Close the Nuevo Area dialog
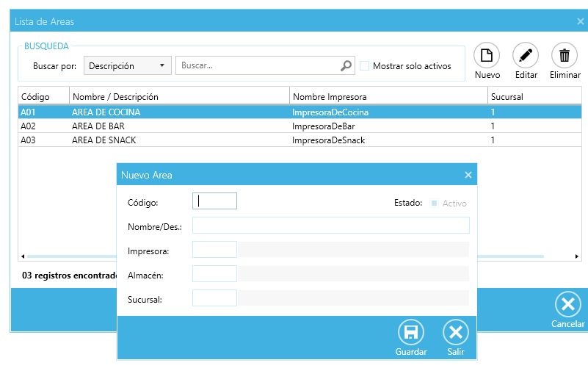 [468, 176]
